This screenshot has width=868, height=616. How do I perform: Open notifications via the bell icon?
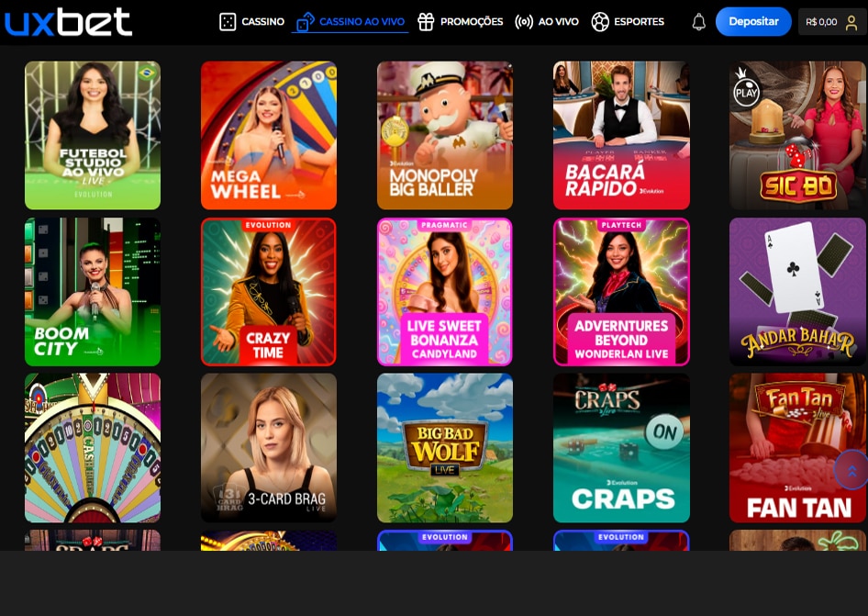[698, 21]
